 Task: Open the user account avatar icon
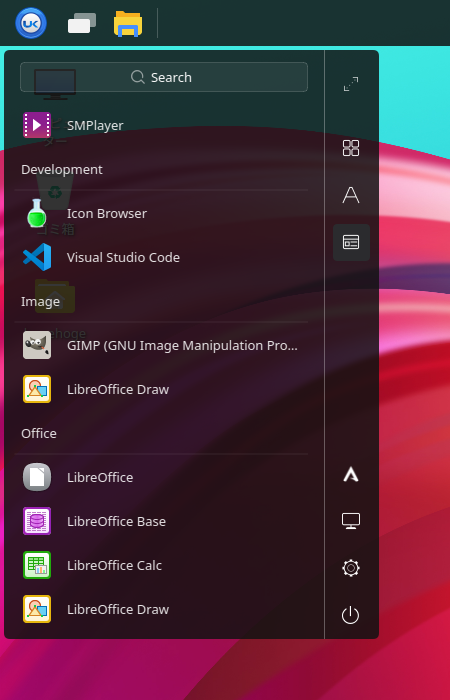click(351, 475)
